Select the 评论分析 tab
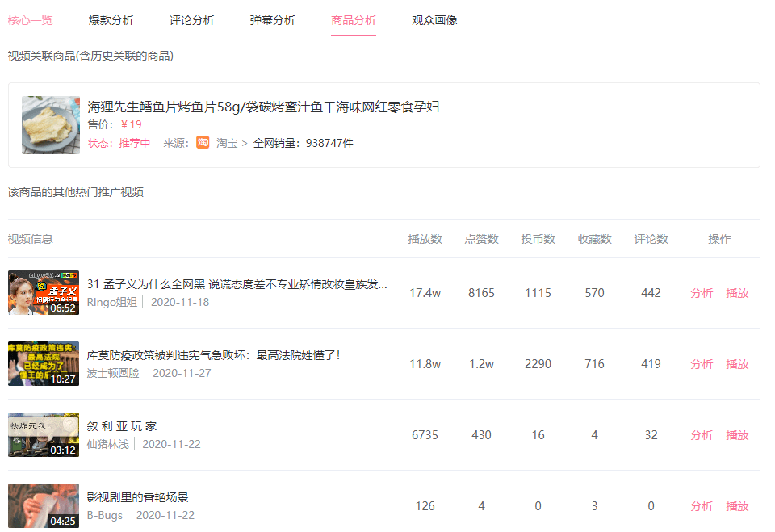Viewport: 775px width, 532px height. coord(192,20)
